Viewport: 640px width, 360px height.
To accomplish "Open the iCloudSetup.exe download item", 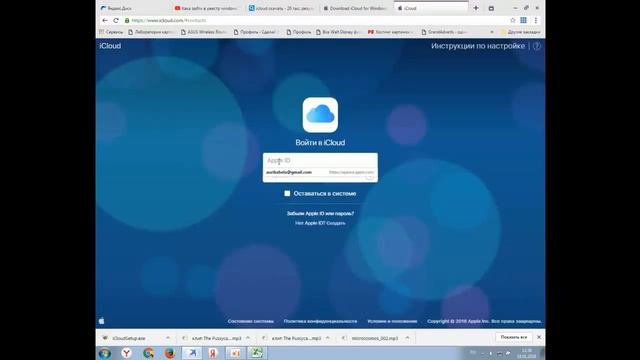I will tap(129, 338).
